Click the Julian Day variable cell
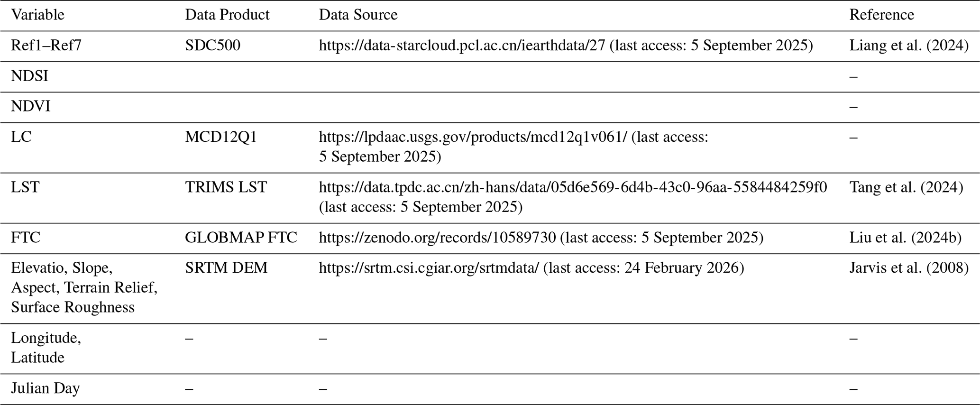This screenshot has height=405, width=980. pyautogui.click(x=46, y=388)
